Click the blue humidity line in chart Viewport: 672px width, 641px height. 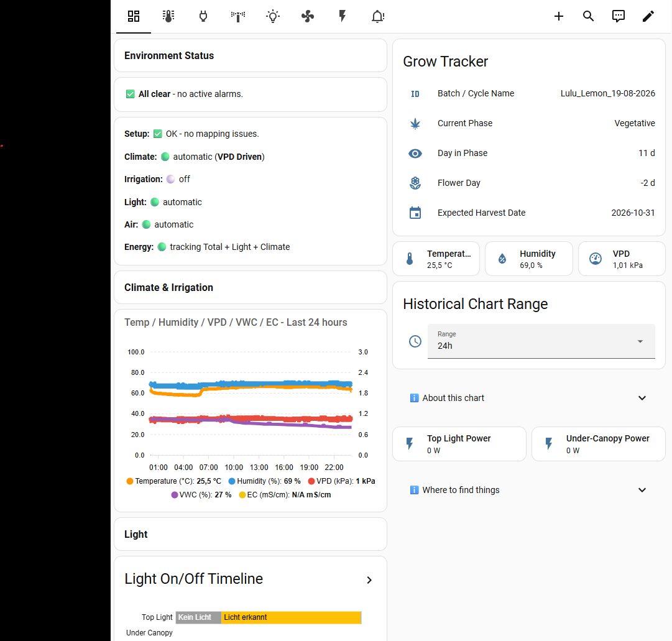point(251,384)
